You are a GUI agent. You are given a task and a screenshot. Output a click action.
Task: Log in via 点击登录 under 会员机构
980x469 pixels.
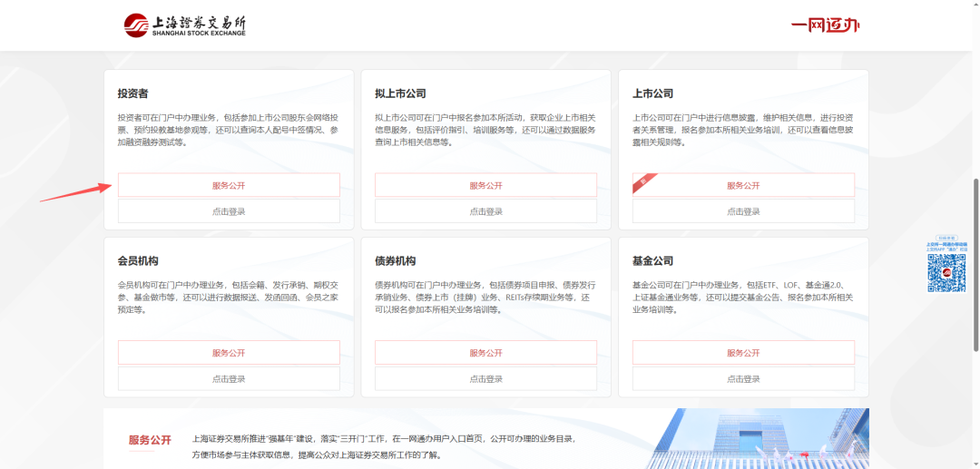point(229,379)
